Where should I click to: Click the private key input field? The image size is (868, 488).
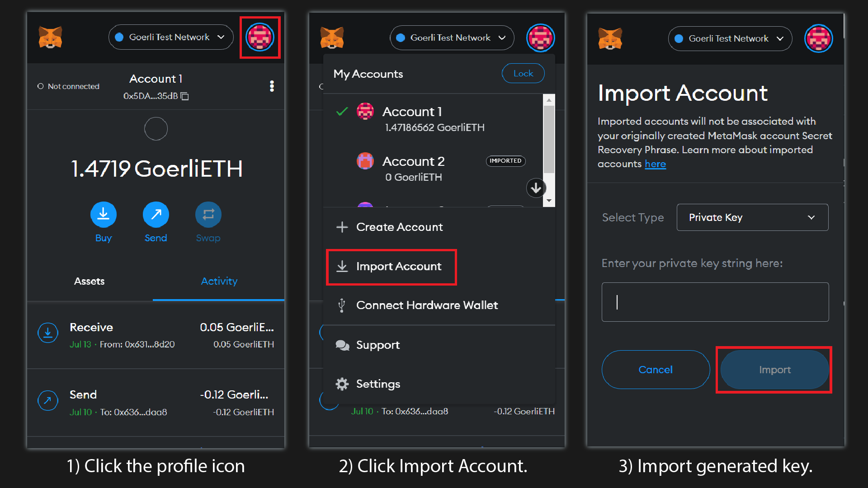(714, 302)
